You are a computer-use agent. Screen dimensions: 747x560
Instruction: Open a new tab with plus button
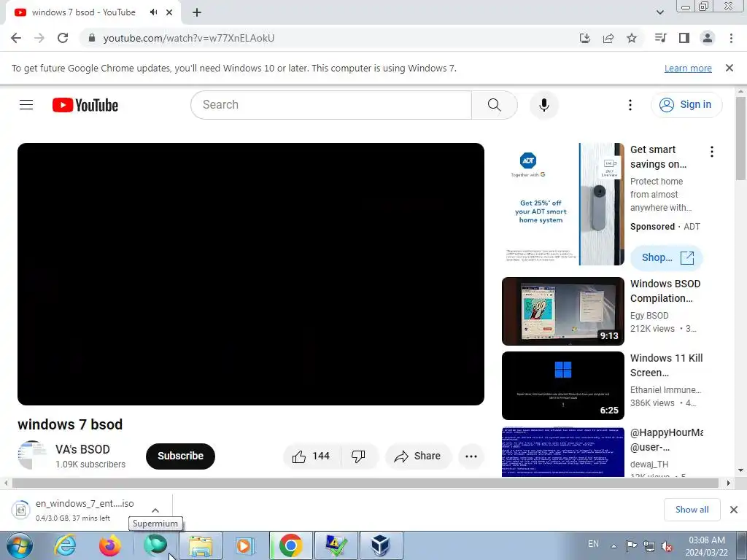pos(197,13)
